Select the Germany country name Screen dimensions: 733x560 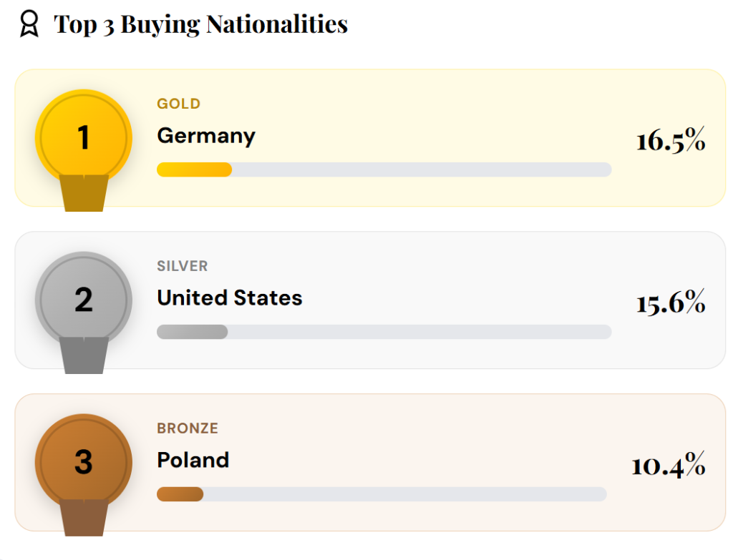click(206, 136)
